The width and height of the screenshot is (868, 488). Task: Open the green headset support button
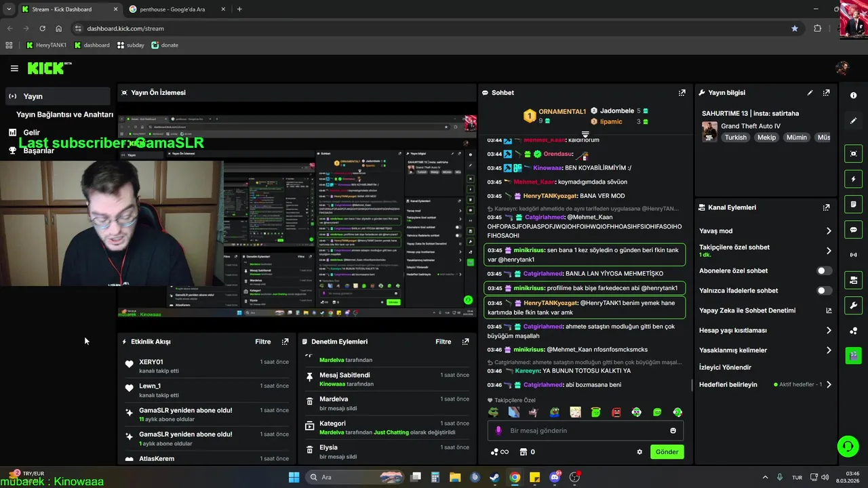(848, 446)
